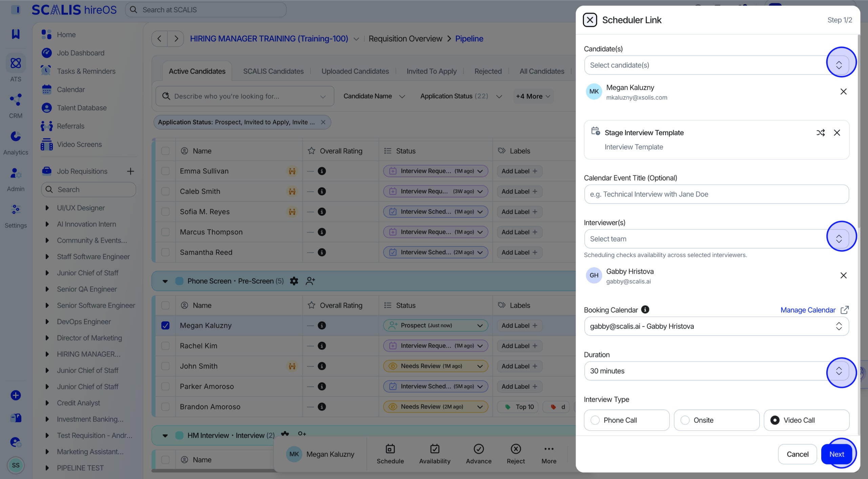
Task: Open Megan Kaluzny Prospect status dropdown
Action: tap(435, 326)
